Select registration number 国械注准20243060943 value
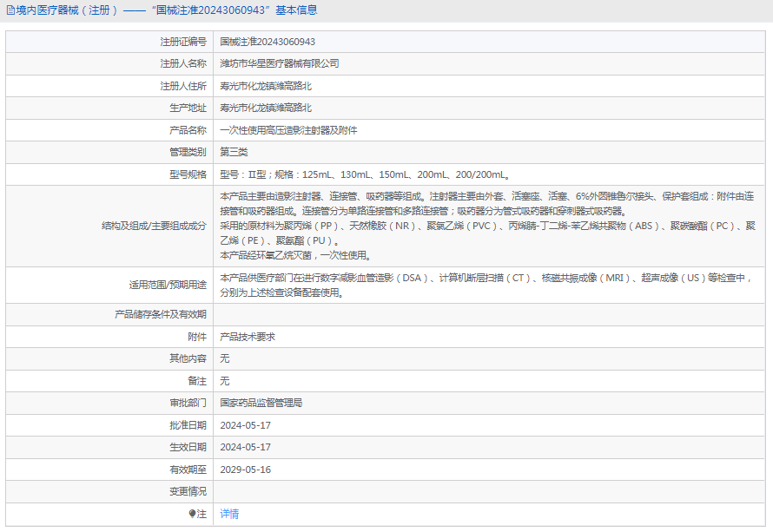Viewport: 773px width, 532px height. click(268, 42)
